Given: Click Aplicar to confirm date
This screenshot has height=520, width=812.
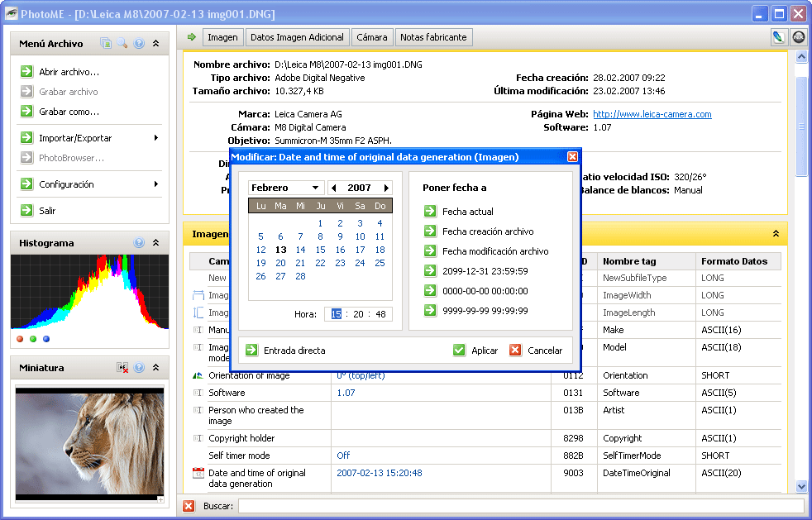Looking at the screenshot, I should tap(475, 351).
